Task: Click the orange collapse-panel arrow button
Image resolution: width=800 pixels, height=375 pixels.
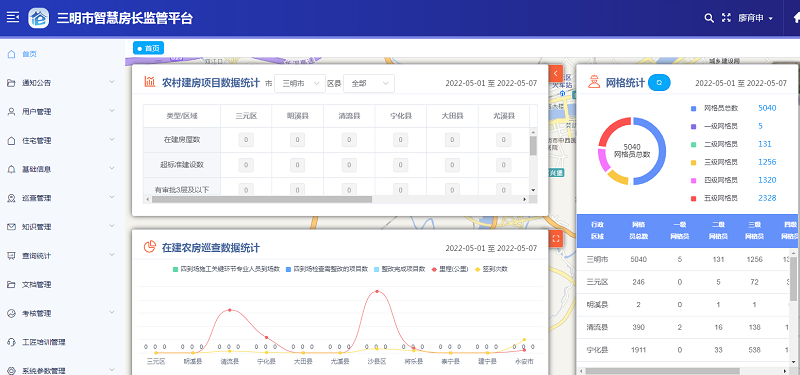Action: [x=556, y=74]
